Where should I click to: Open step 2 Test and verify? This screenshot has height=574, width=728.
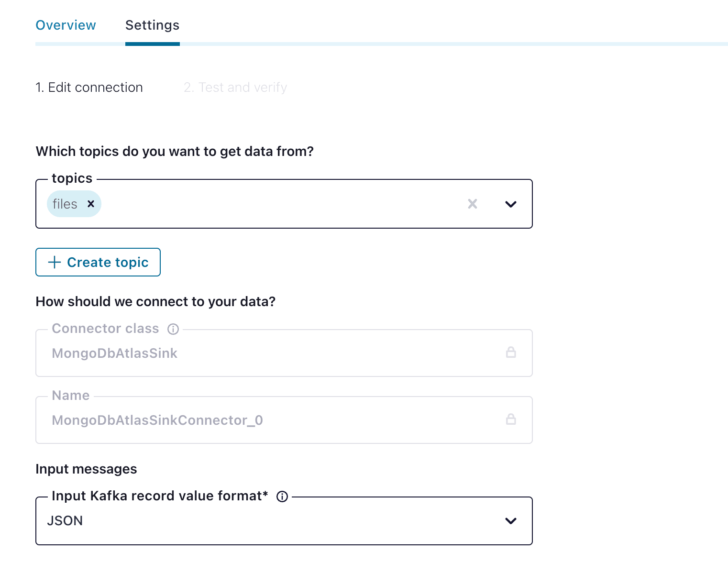pos(235,88)
